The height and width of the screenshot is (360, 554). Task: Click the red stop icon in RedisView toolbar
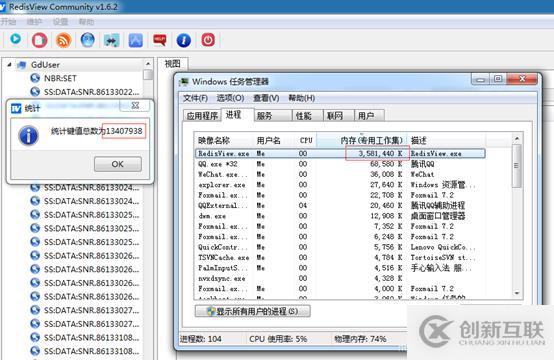(39, 40)
